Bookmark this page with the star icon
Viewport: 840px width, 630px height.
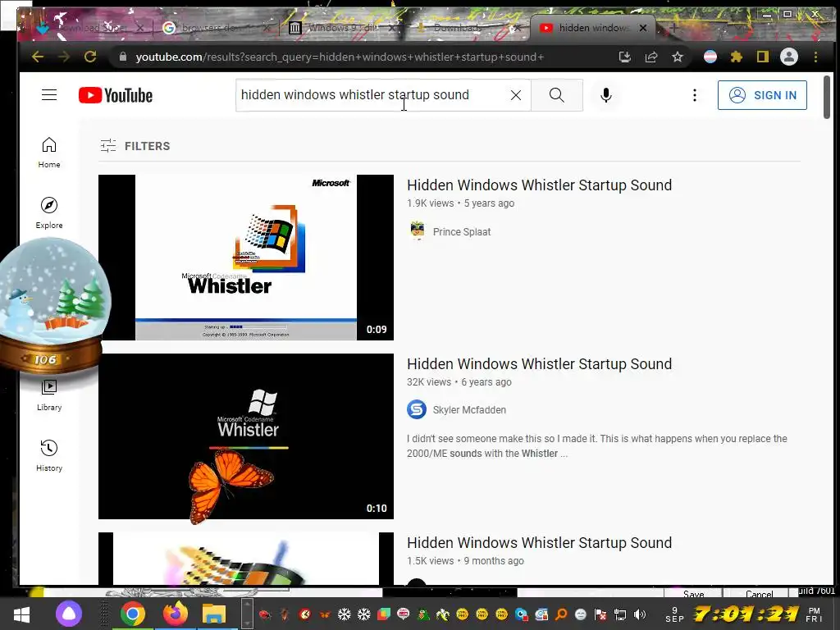click(x=677, y=57)
